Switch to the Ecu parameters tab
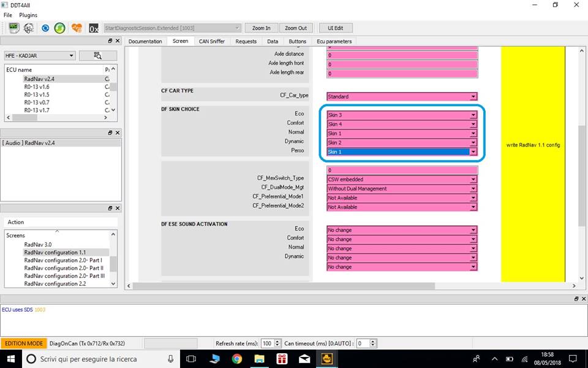This screenshot has width=588, height=368. (334, 41)
